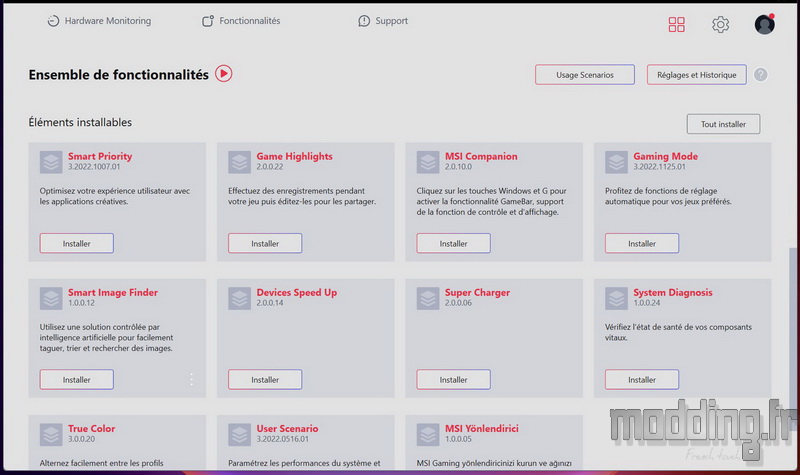Click the Game Highlights title
Image resolution: width=800 pixels, height=475 pixels.
294,156
